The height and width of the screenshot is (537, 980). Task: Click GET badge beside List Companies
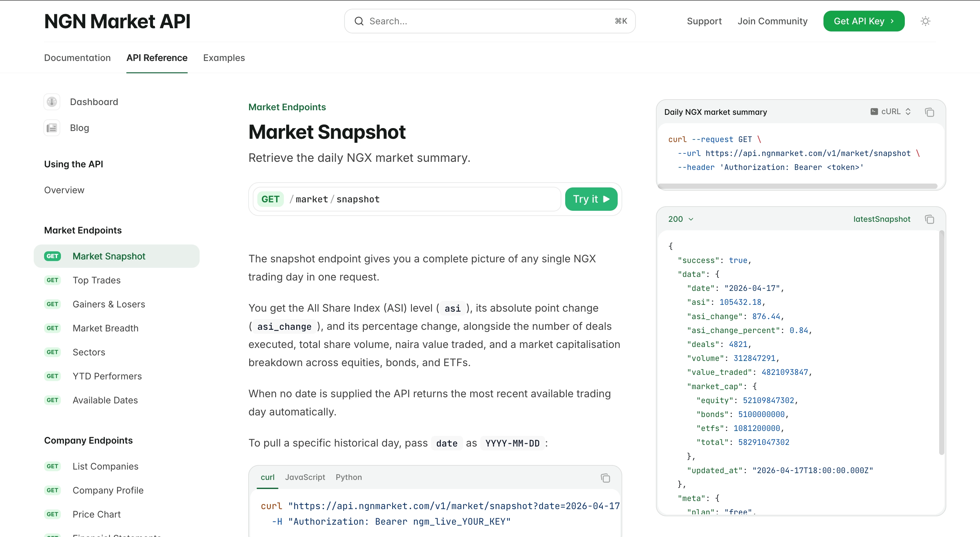[52, 466]
